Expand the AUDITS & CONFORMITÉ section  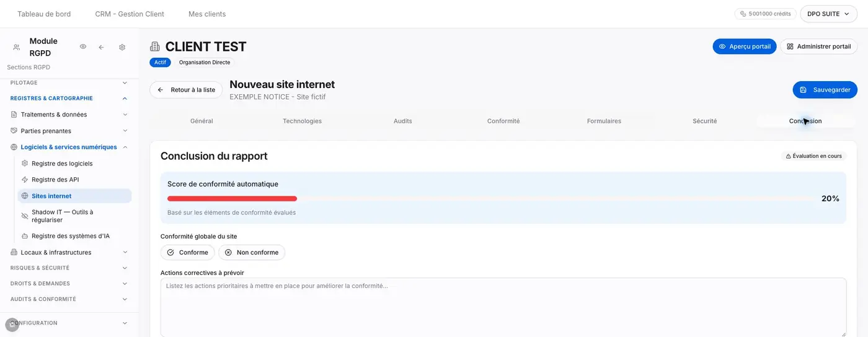tap(69, 299)
